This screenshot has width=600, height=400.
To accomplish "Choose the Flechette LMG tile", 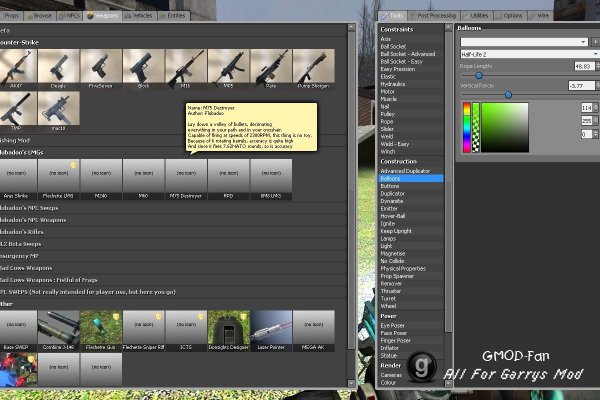I will coord(59,180).
